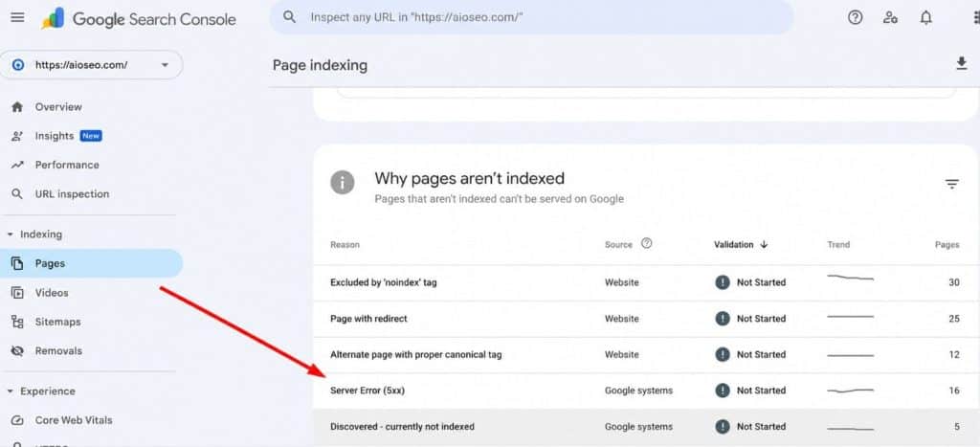Click the Performance trend icon
The height and width of the screenshot is (447, 980).
17,165
